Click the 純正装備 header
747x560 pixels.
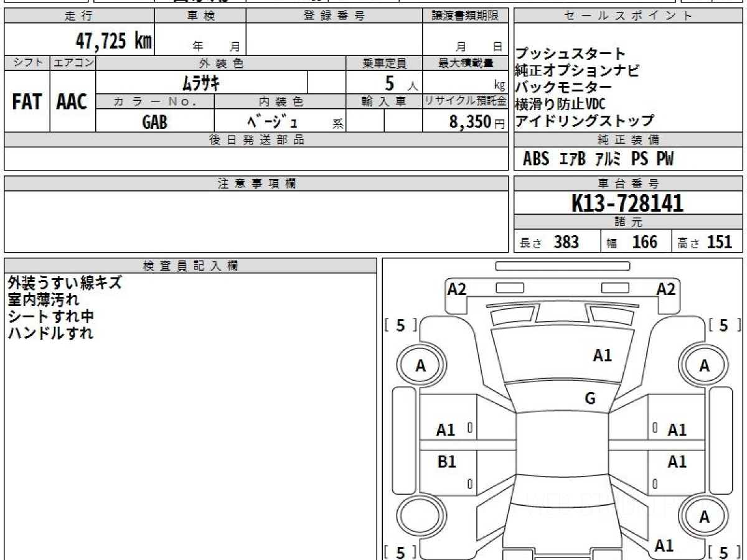pos(629,140)
